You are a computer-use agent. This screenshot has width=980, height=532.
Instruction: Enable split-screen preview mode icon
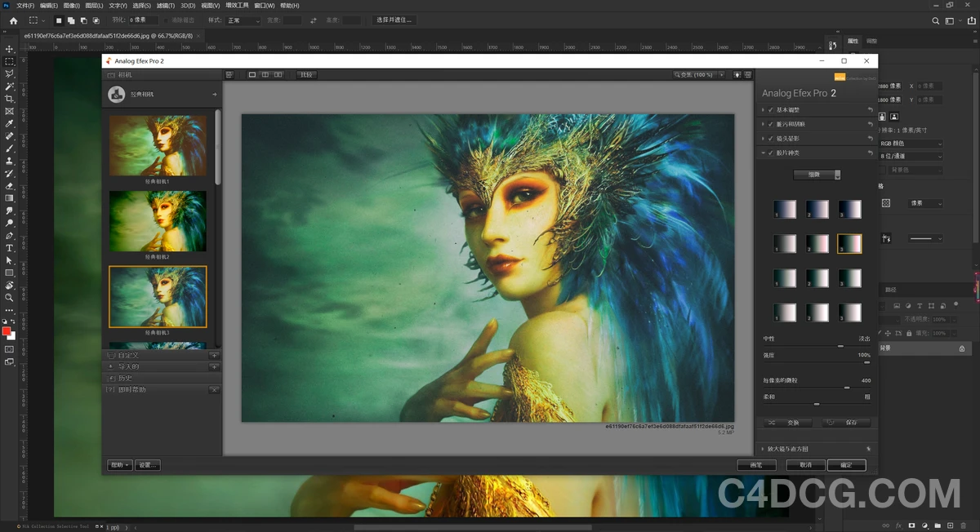(x=265, y=74)
